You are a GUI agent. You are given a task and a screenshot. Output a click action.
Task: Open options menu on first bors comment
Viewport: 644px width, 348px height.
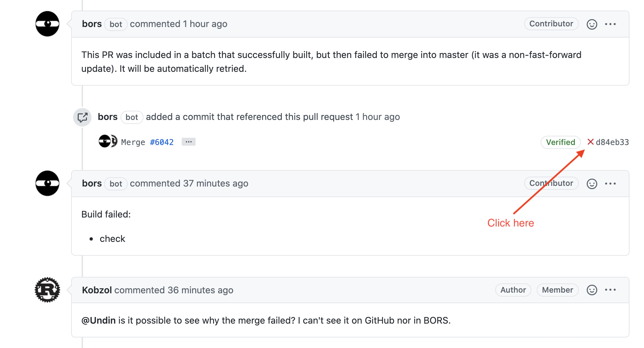610,24
